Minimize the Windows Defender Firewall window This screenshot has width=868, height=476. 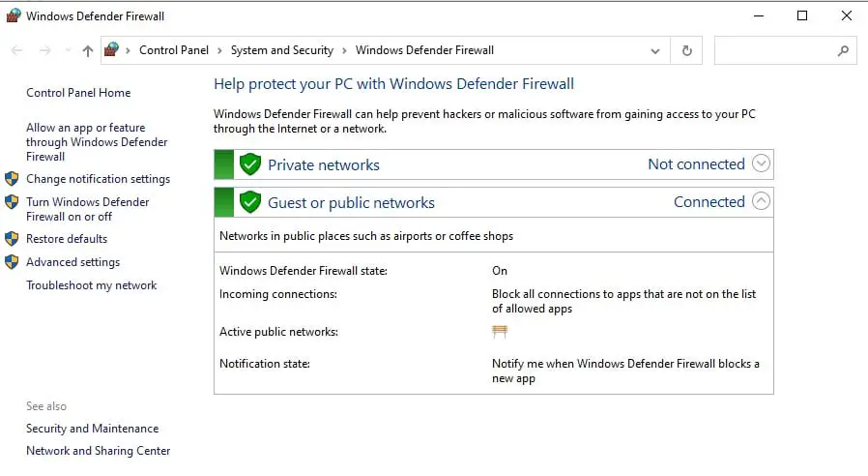coord(759,15)
